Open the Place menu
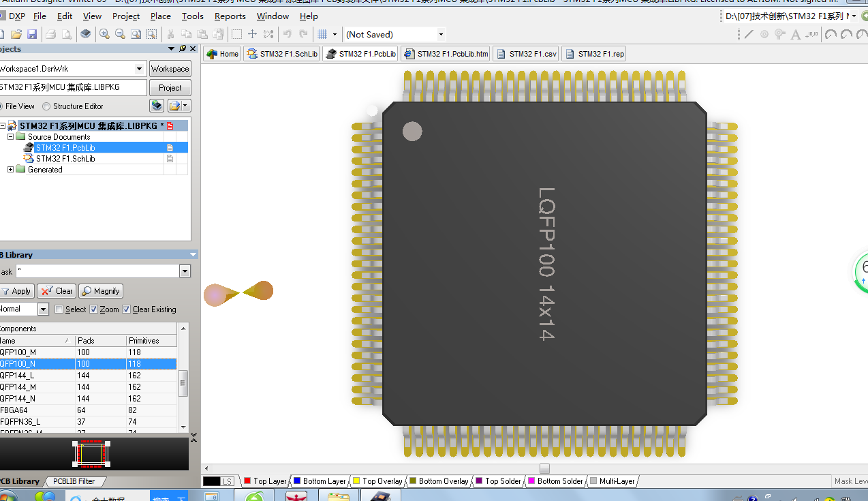 coord(161,16)
